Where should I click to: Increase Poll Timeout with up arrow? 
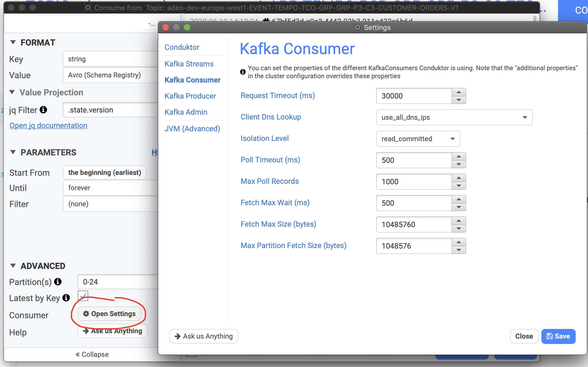click(x=459, y=156)
